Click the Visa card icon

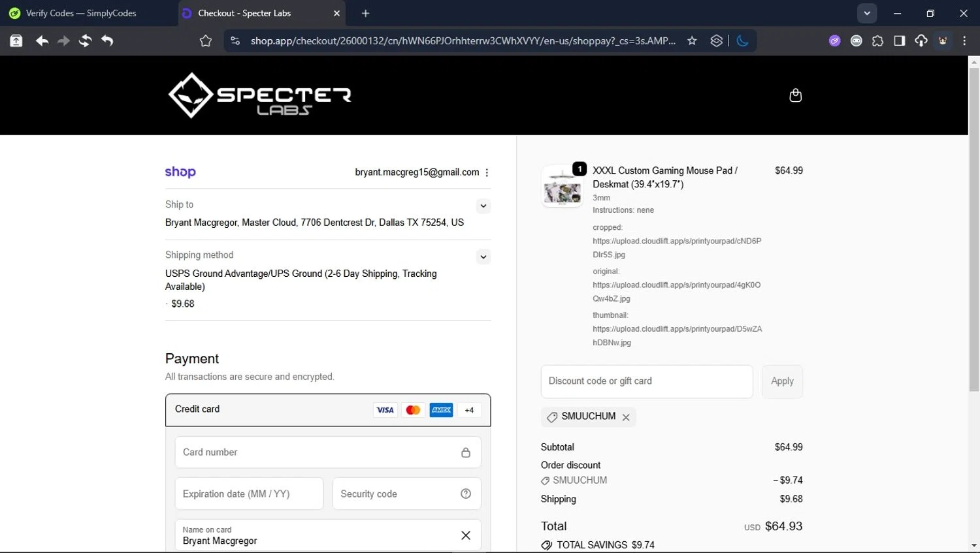click(385, 410)
